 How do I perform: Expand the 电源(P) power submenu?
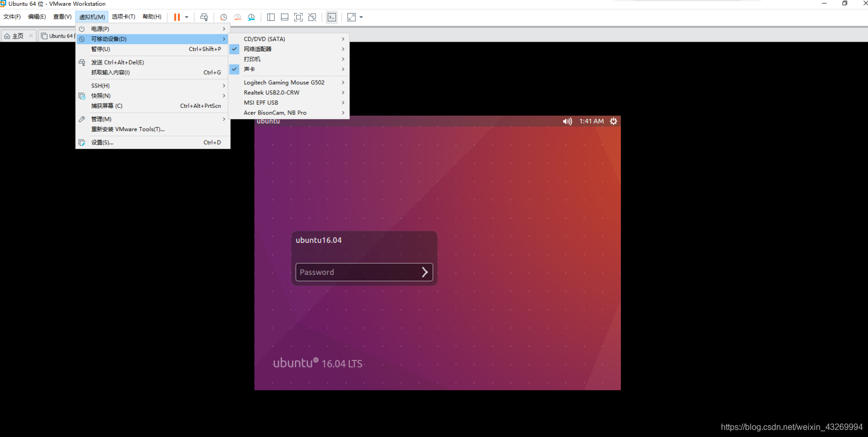click(153, 29)
